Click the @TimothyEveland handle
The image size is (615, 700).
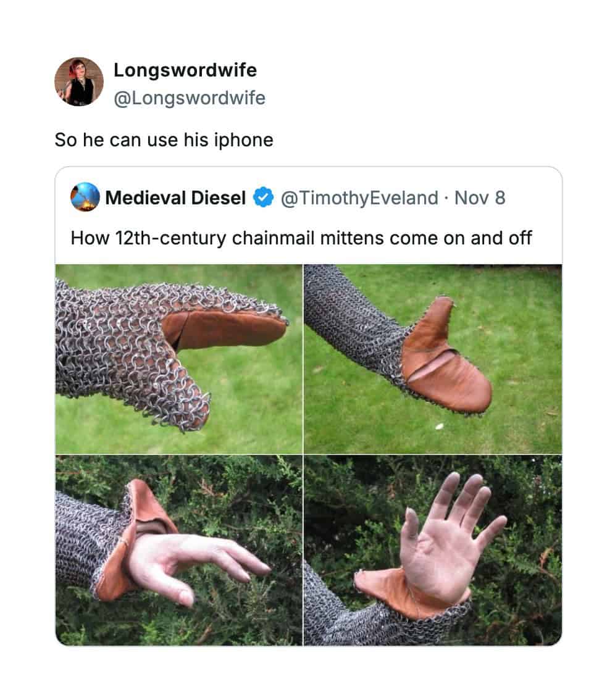359,198
